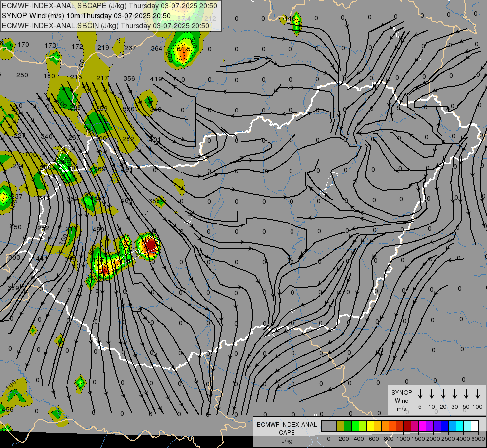Pick the dark red swatch in the CAPE colorbar
The height and width of the screenshot is (448, 487).
click(407, 426)
